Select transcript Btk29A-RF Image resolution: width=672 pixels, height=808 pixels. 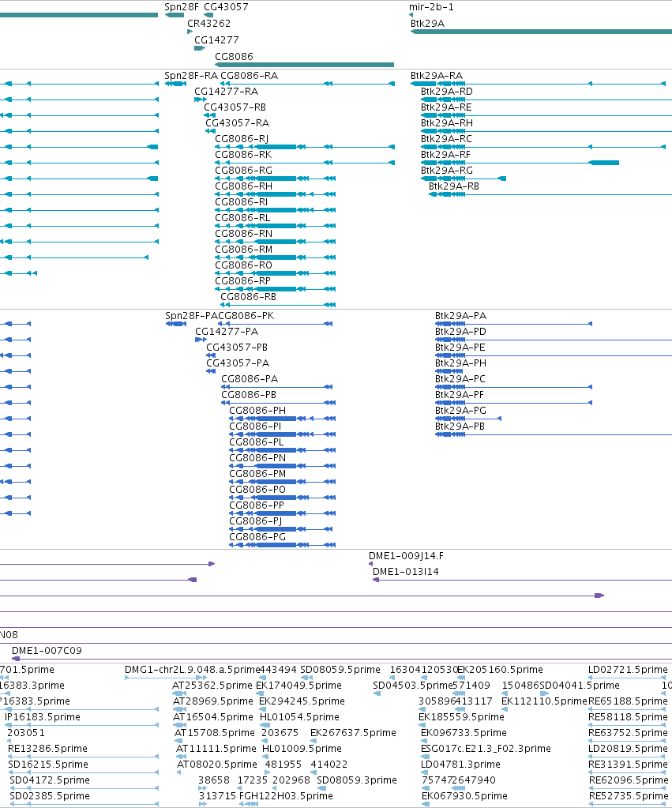pos(446,155)
